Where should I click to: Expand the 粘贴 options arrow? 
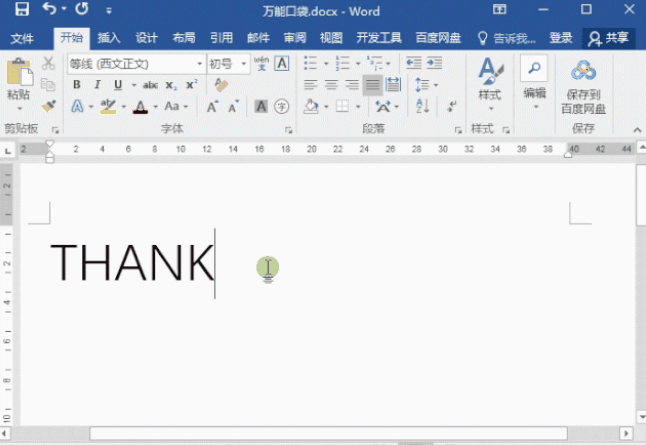(x=19, y=108)
